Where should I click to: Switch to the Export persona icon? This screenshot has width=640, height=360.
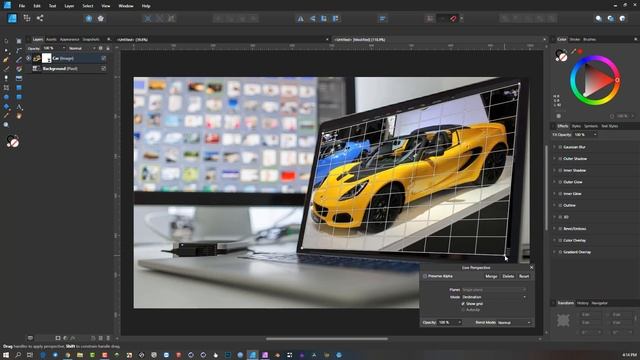click(40, 18)
